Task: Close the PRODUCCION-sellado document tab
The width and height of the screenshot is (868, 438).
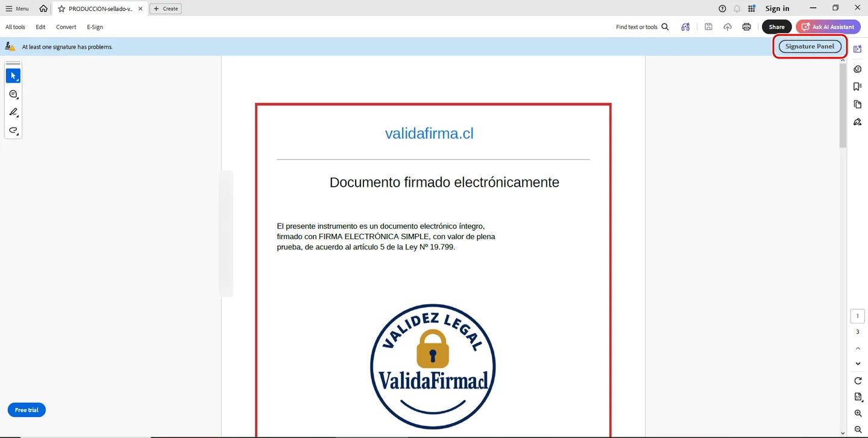Action: [140, 8]
